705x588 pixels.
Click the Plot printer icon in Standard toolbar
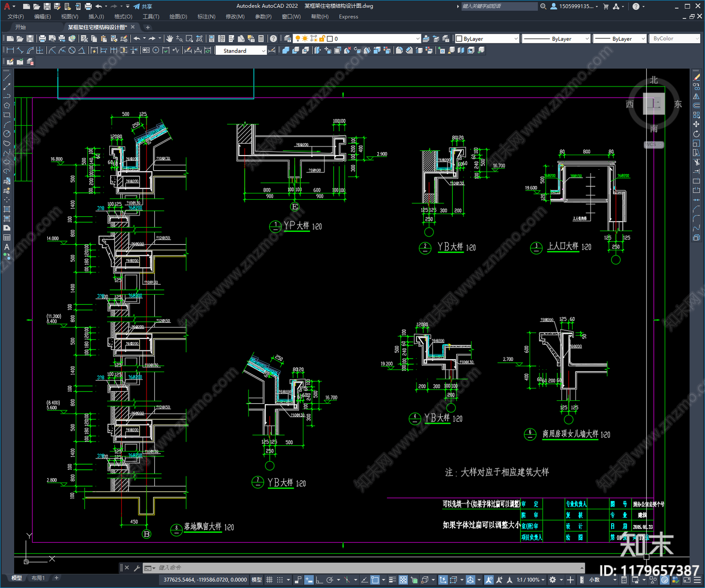(42, 39)
